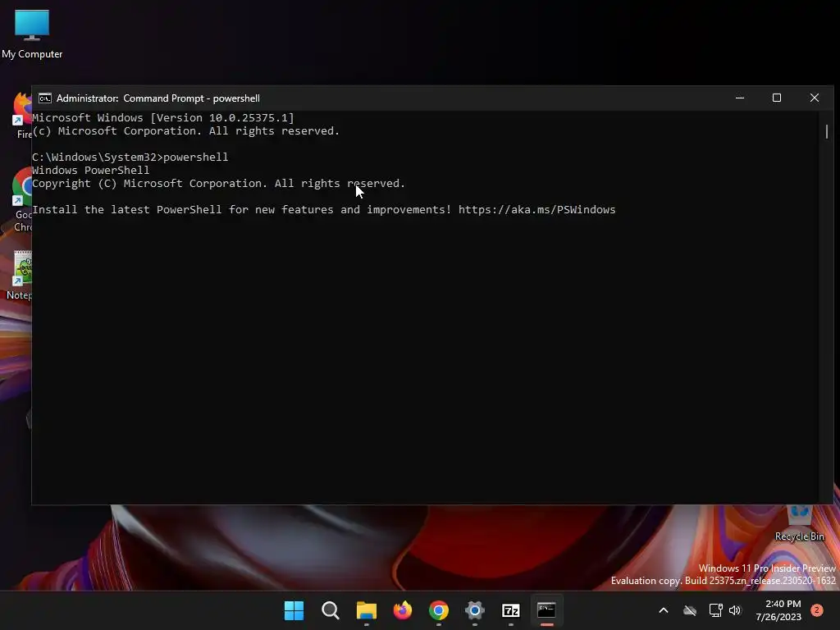840x630 pixels.
Task: Open the clock showing 2:40 PM
Action: tap(778, 610)
